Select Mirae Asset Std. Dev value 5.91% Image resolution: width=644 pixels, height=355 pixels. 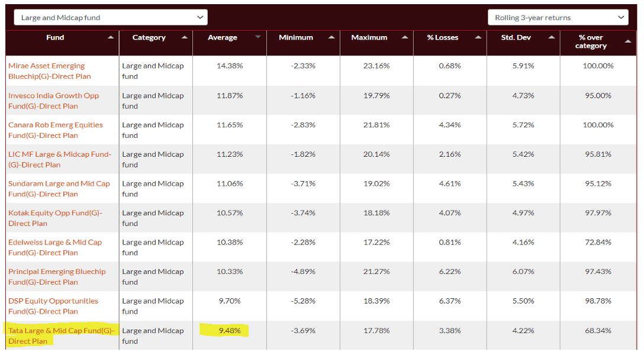point(523,66)
